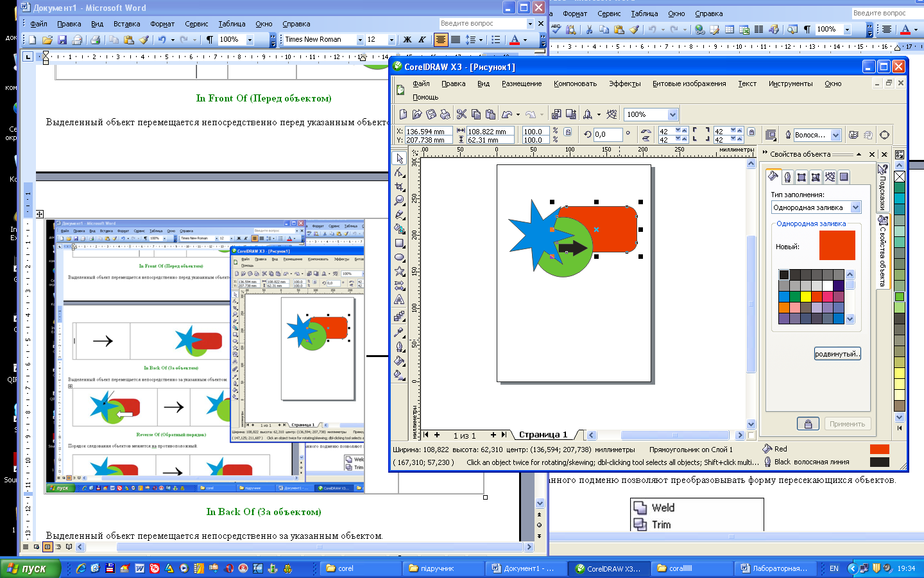924x578 pixels.
Task: Click the Новый red color preview swatch
Action: tap(837, 245)
